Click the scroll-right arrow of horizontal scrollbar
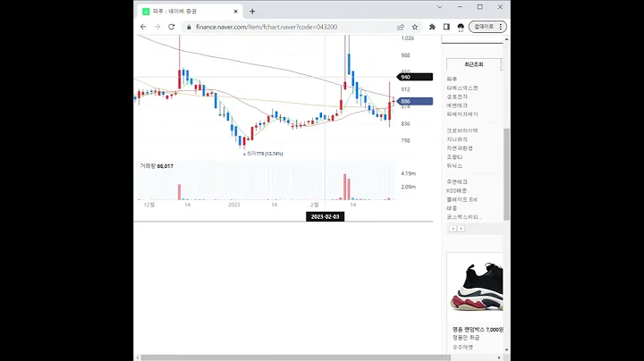The width and height of the screenshot is (644, 361). tap(499, 357)
